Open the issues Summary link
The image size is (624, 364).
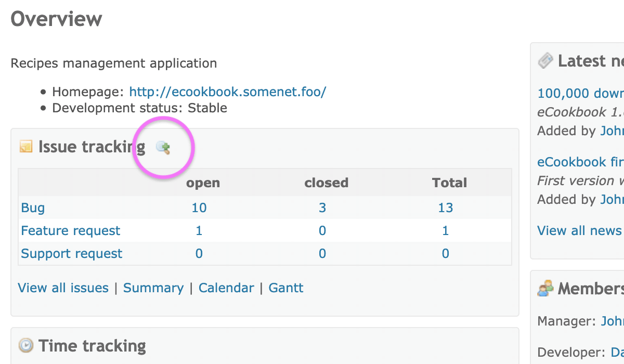[x=153, y=288]
